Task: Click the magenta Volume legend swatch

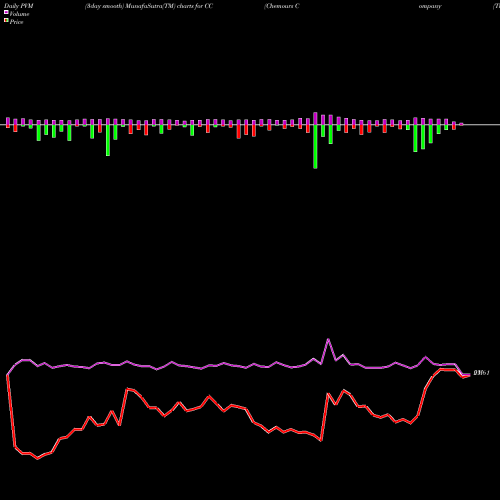Action: point(6,12)
